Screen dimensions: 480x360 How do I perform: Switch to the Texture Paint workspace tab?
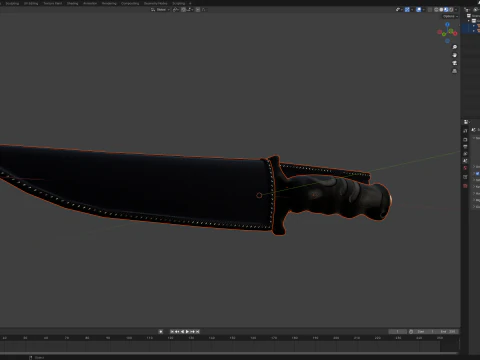tap(53, 3)
